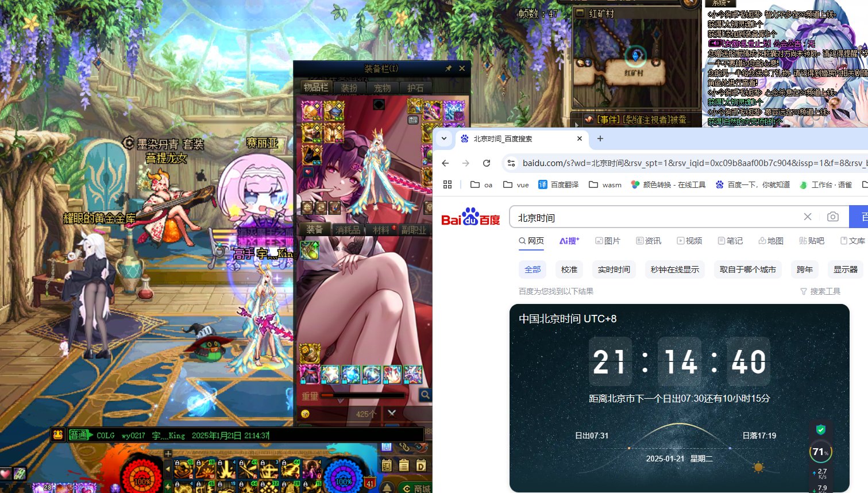
Task: Expand the skill bar with the plus button
Action: 168,454
